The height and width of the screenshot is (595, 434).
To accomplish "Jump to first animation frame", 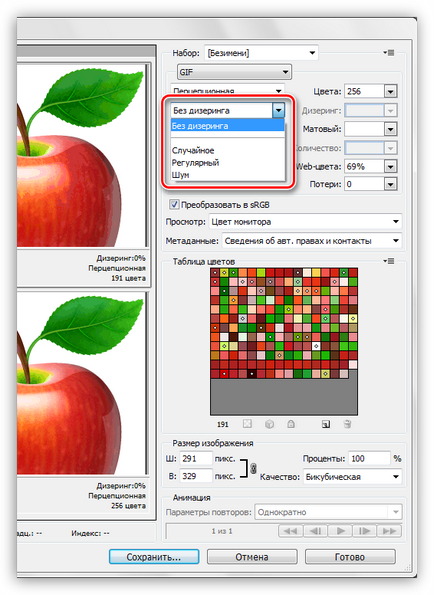I will pos(290,531).
